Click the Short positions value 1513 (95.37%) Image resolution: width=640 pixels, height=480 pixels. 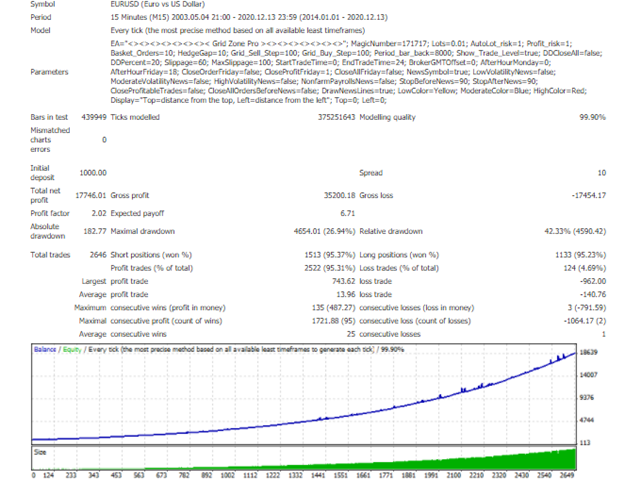(x=330, y=255)
